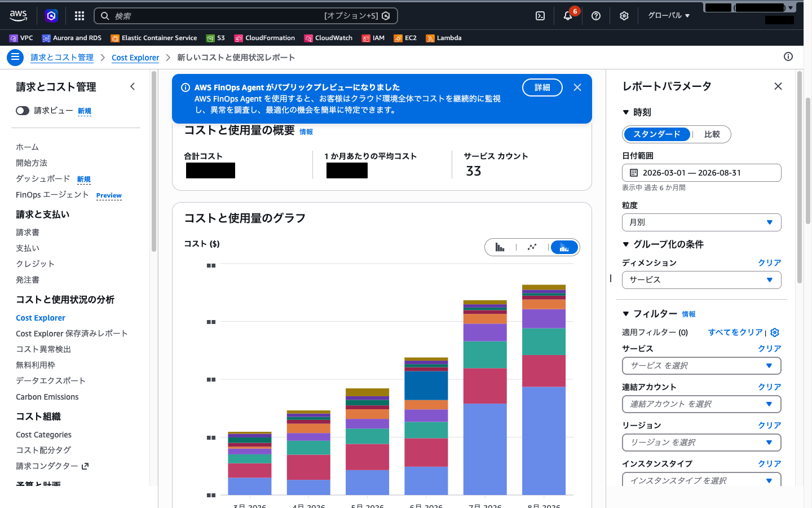Clear the 連結アカウント filter

click(770, 387)
